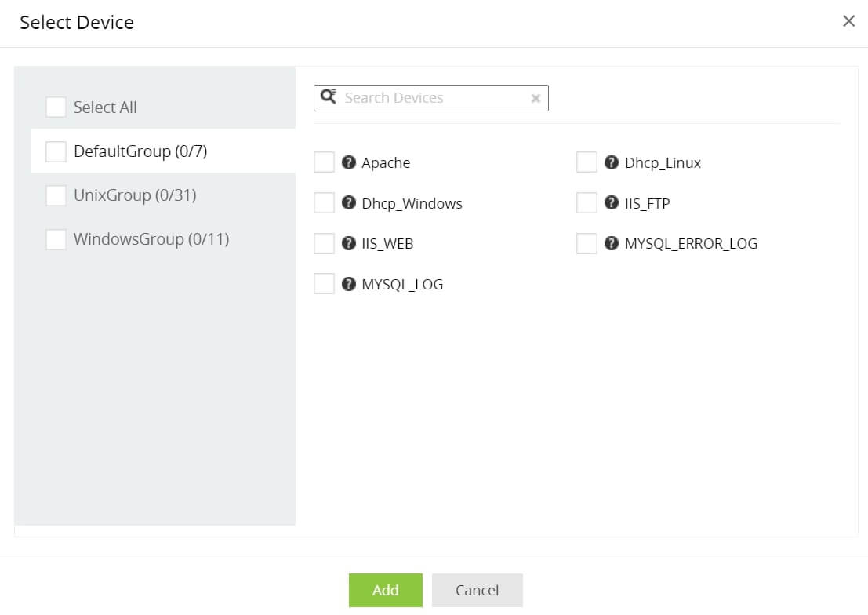Click the search magnifier icon

(329, 97)
